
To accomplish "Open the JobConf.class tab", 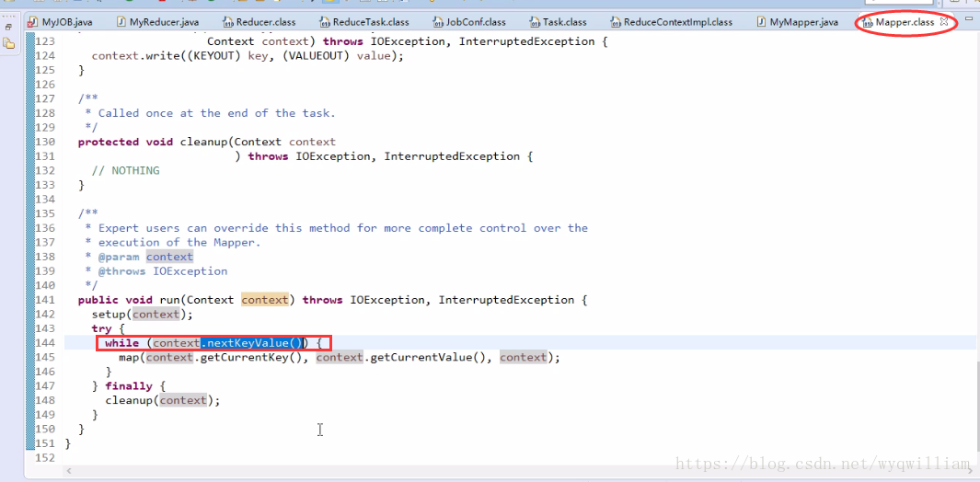I will [469, 22].
